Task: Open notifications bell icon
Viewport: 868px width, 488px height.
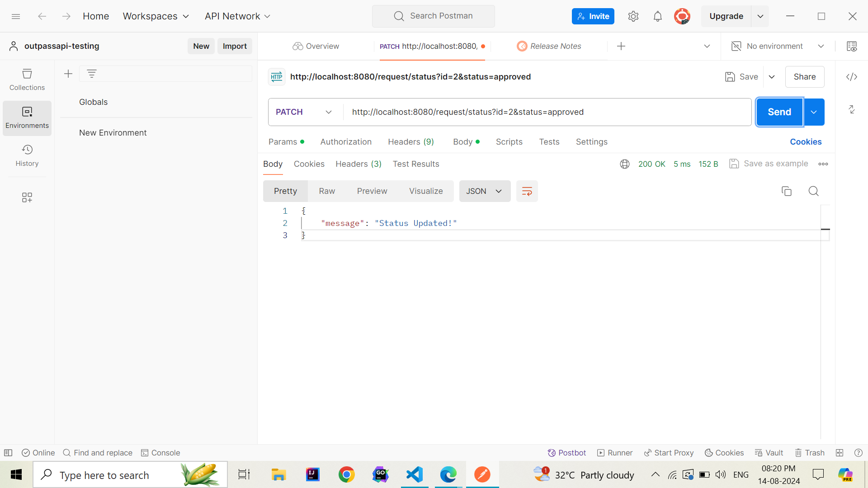Action: coord(658,16)
